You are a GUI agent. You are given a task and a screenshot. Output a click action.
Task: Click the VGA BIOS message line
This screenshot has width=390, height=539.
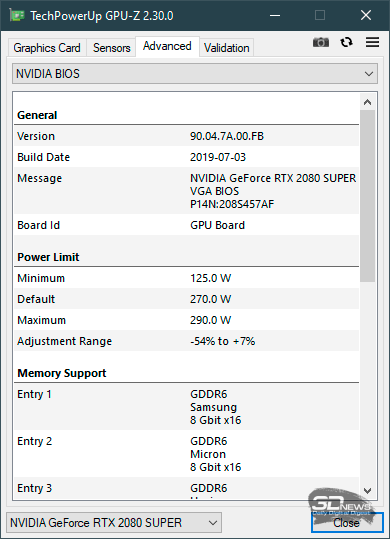click(x=214, y=191)
